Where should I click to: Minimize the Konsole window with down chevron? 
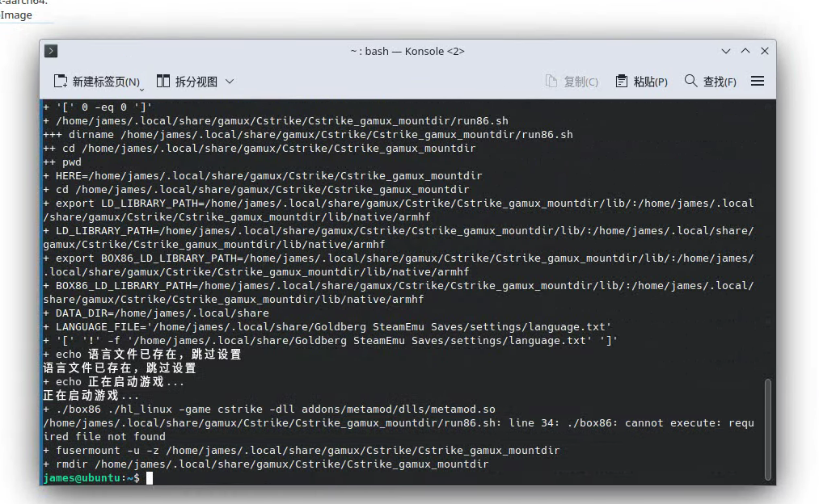click(x=725, y=51)
